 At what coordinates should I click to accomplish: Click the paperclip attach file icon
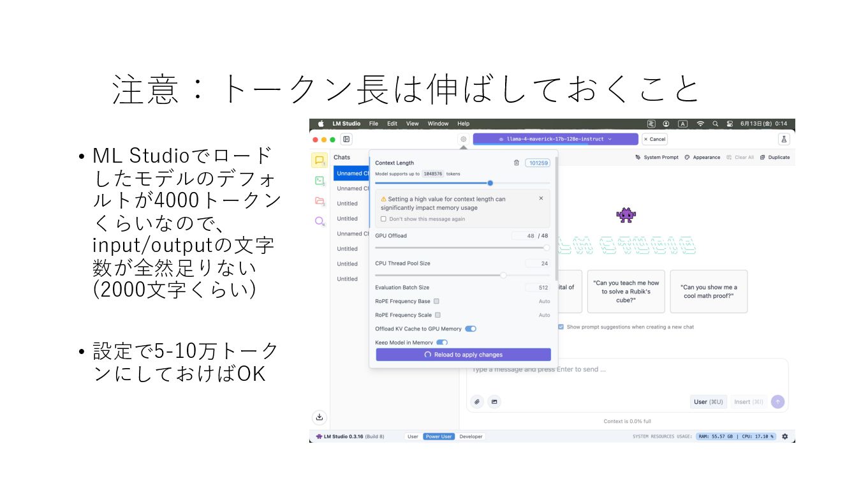(x=477, y=402)
